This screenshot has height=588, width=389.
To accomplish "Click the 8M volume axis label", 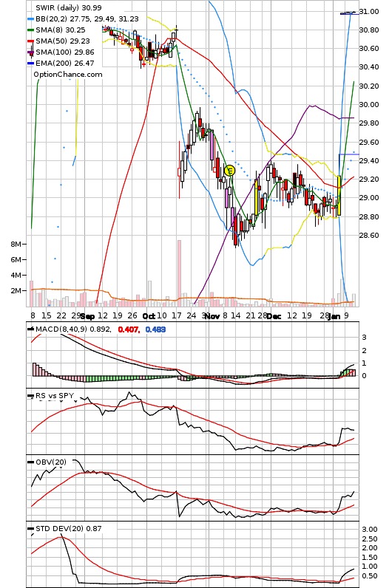I will (16, 244).
